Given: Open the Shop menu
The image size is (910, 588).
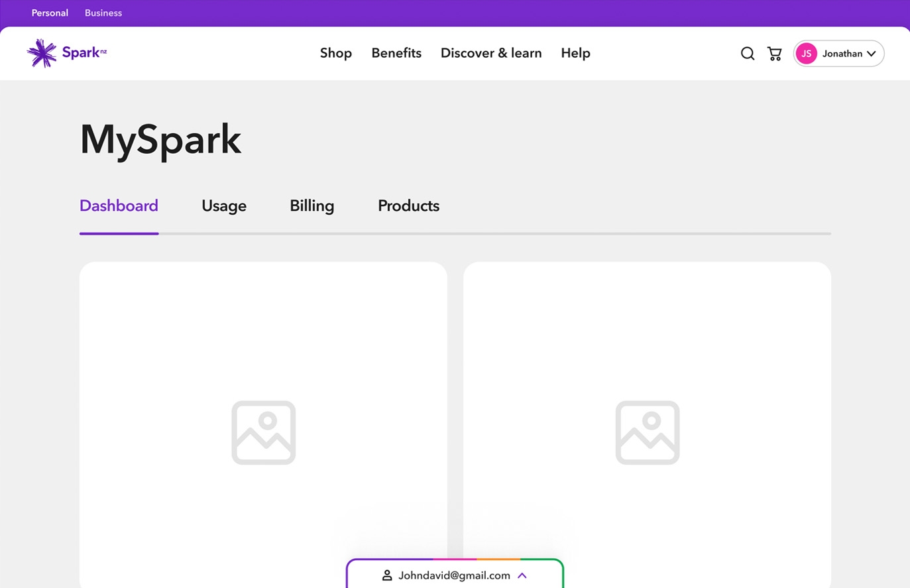Looking at the screenshot, I should click(x=336, y=53).
